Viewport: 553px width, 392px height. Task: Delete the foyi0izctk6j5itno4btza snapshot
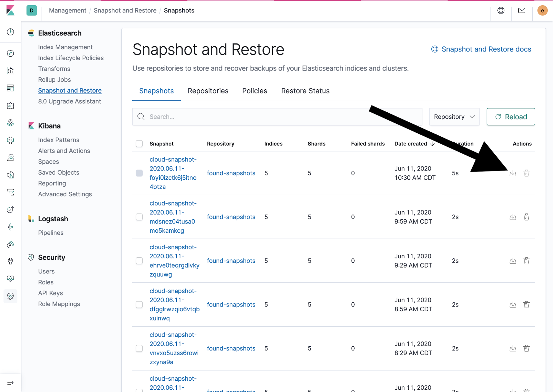pos(526,173)
